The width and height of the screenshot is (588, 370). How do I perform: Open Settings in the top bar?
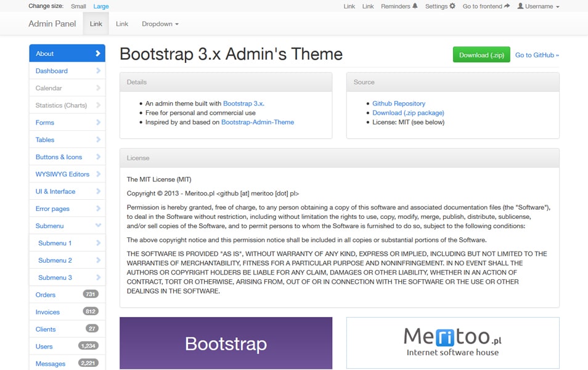coord(440,6)
